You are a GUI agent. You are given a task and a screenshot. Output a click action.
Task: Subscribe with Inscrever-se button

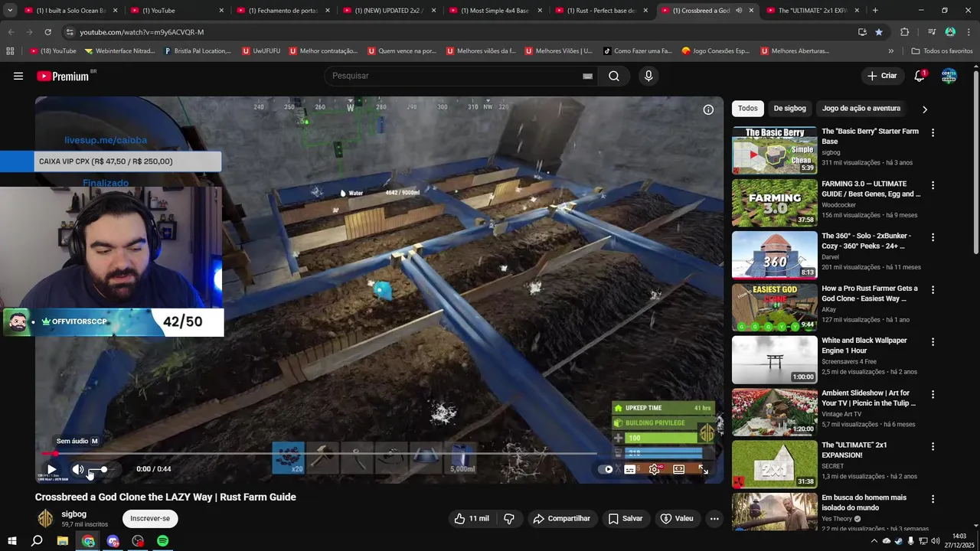[150, 518]
